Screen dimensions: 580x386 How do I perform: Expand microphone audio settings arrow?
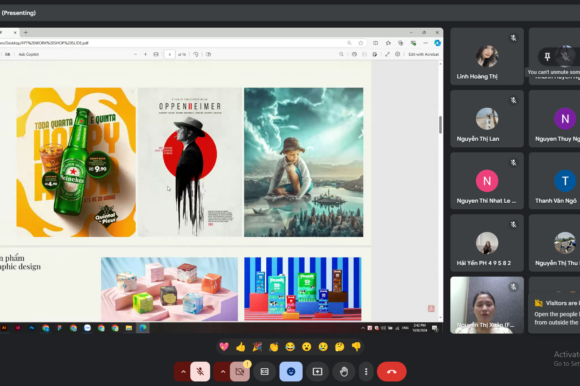[183, 372]
